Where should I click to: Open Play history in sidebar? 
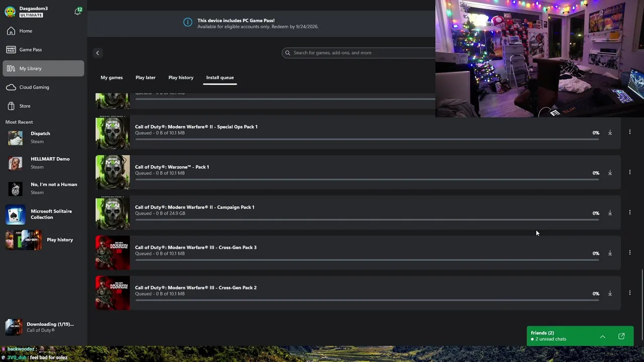[x=43, y=240]
